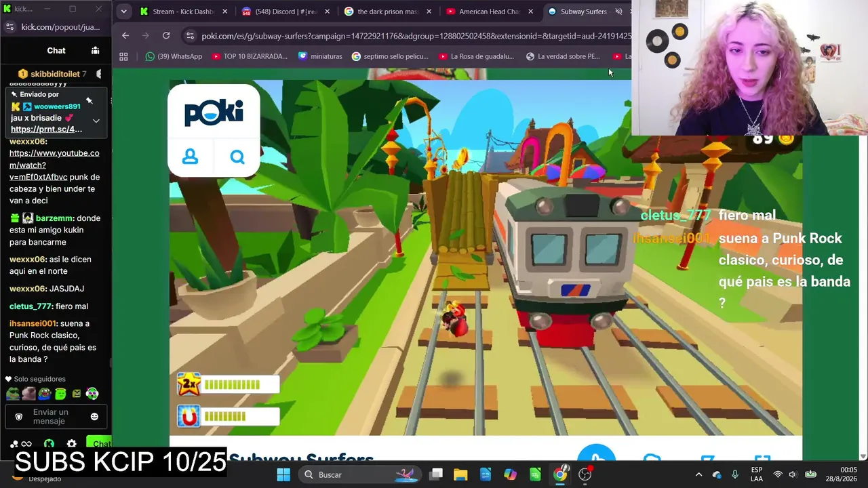Switch the ESP LAA keyboard language
Screen dimensions: 868x488
tap(757, 474)
